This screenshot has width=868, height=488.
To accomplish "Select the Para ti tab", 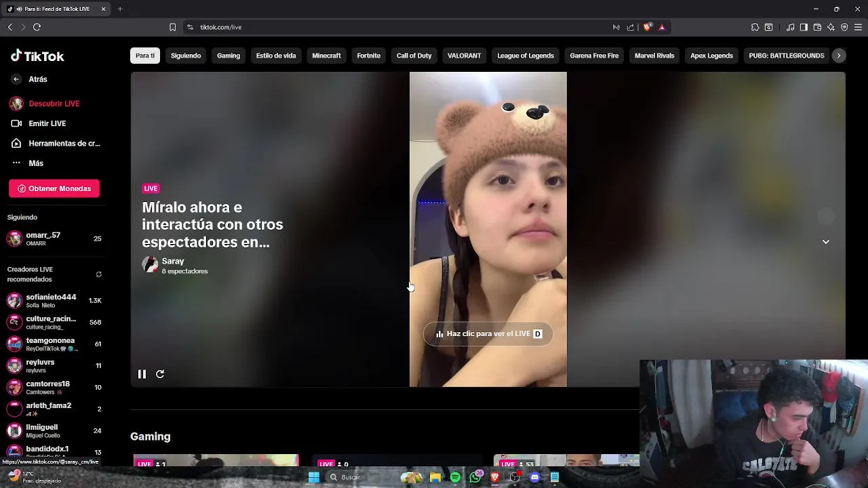I will click(x=145, y=56).
